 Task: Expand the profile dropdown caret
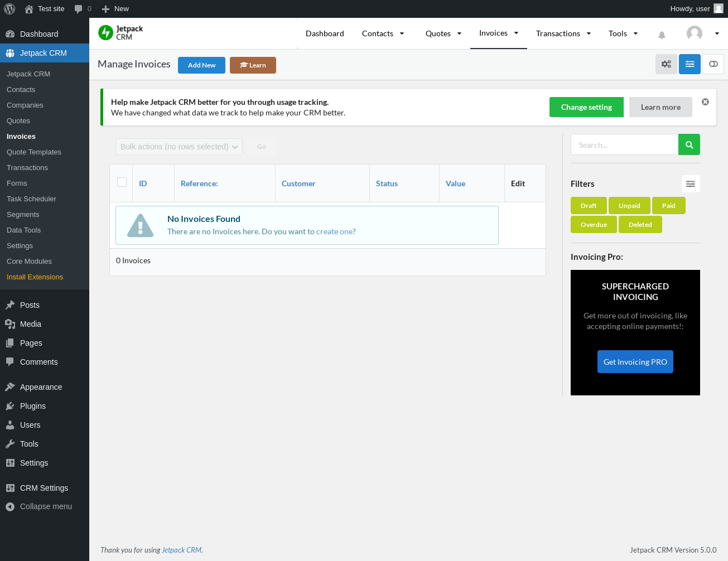717,33
